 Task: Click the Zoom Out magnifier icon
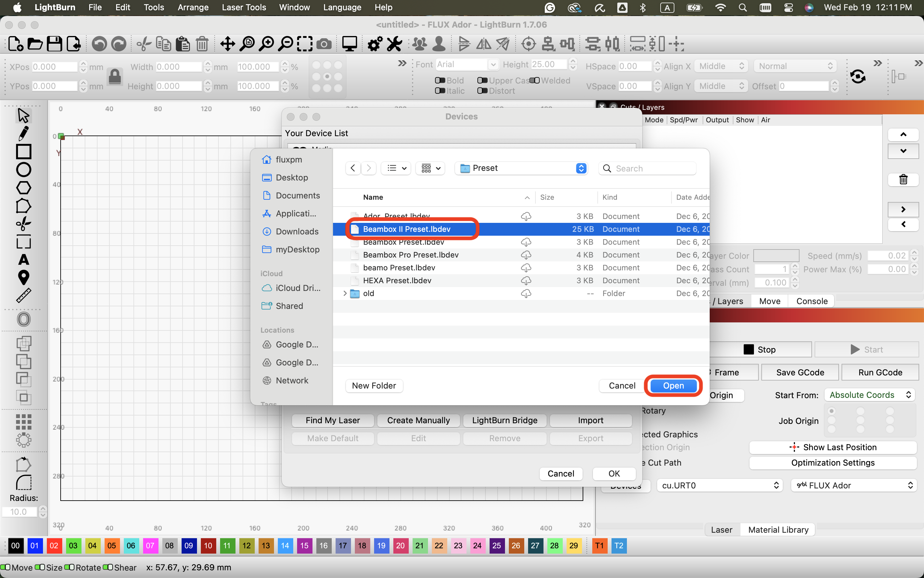point(286,44)
